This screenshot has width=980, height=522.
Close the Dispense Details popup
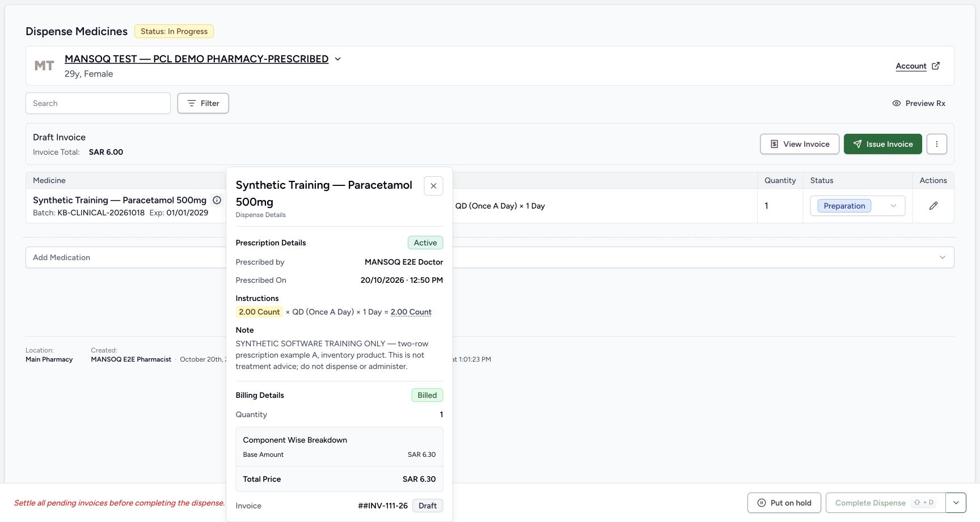(433, 186)
